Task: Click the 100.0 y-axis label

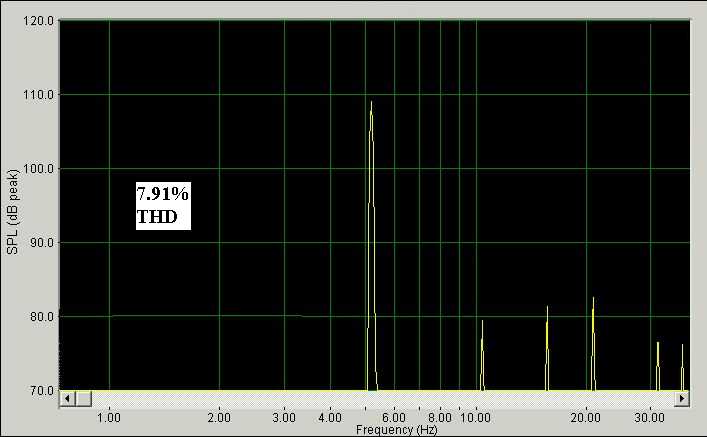Action: click(x=38, y=169)
